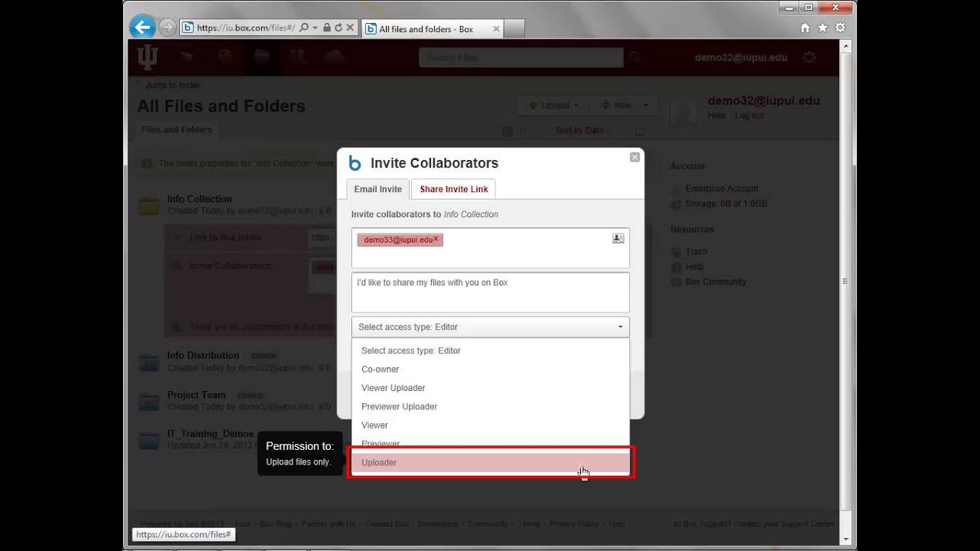Image resolution: width=980 pixels, height=551 pixels.
Task: Click inside the invitee email field
Action: (x=491, y=248)
